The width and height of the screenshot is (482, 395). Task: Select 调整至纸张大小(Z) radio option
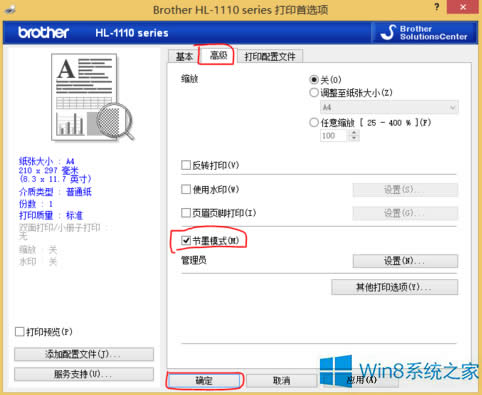coord(314,93)
